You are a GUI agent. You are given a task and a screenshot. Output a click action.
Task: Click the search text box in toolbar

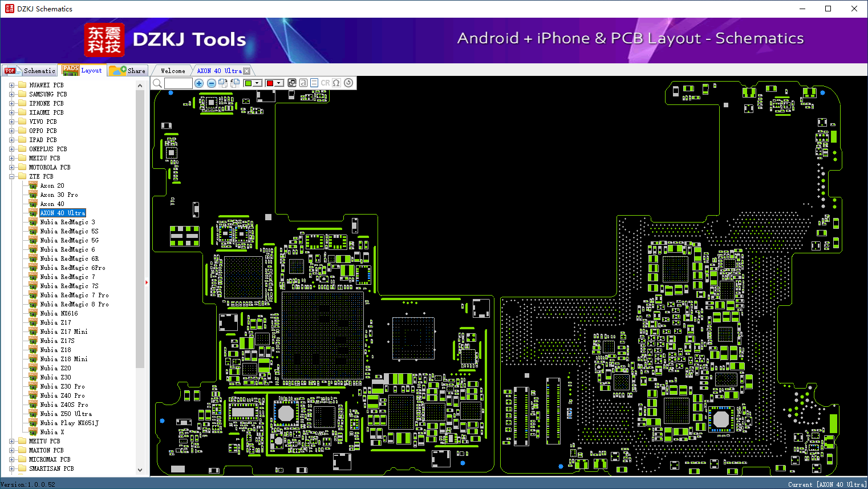(x=179, y=83)
